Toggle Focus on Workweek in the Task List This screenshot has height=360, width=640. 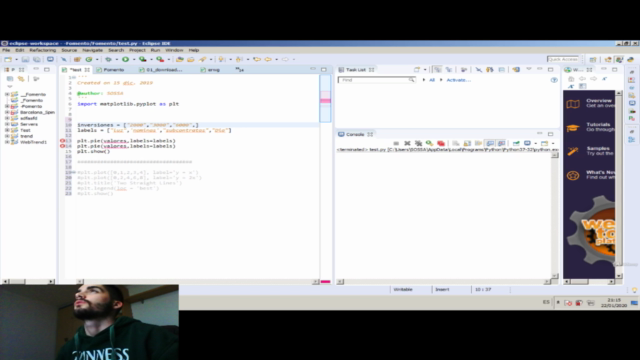click(x=464, y=70)
